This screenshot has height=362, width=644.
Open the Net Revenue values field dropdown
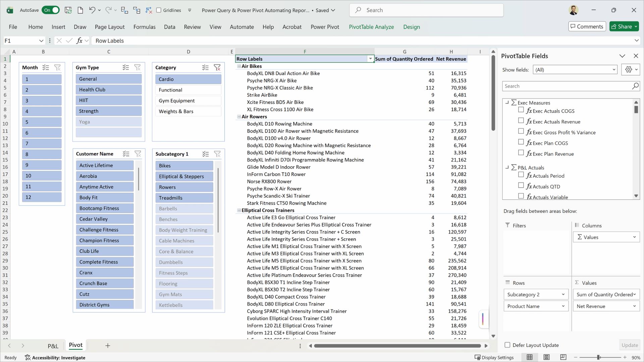coord(635,306)
